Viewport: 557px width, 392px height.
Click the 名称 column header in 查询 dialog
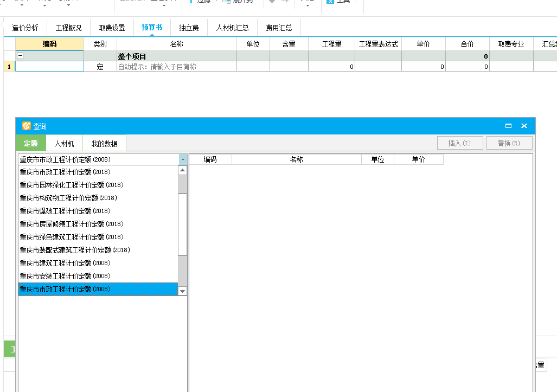(x=296, y=159)
